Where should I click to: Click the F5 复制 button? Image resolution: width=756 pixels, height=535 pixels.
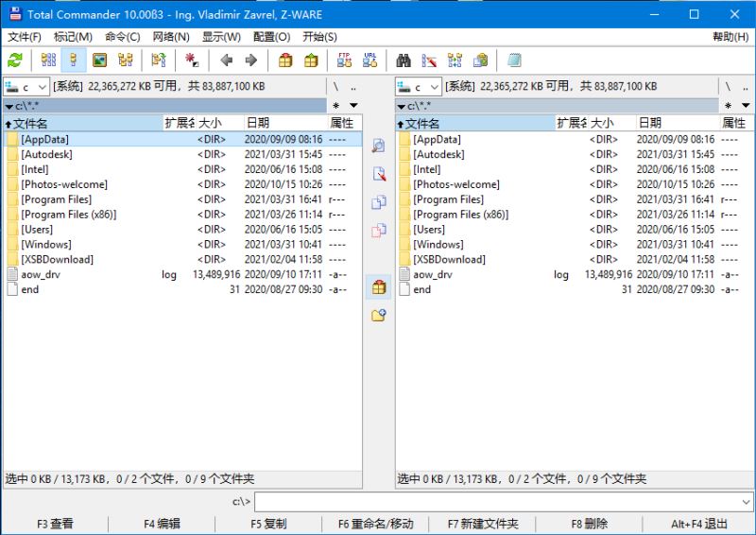click(268, 524)
